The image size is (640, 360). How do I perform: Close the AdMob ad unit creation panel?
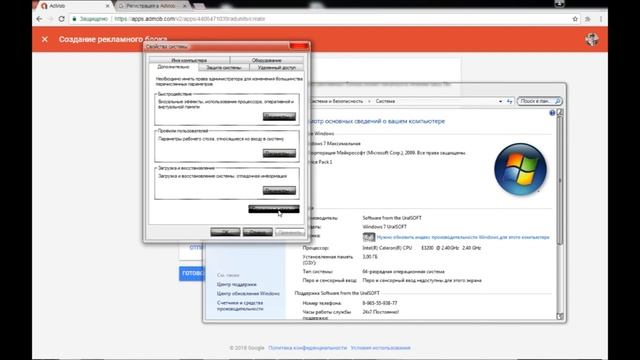click(45, 39)
